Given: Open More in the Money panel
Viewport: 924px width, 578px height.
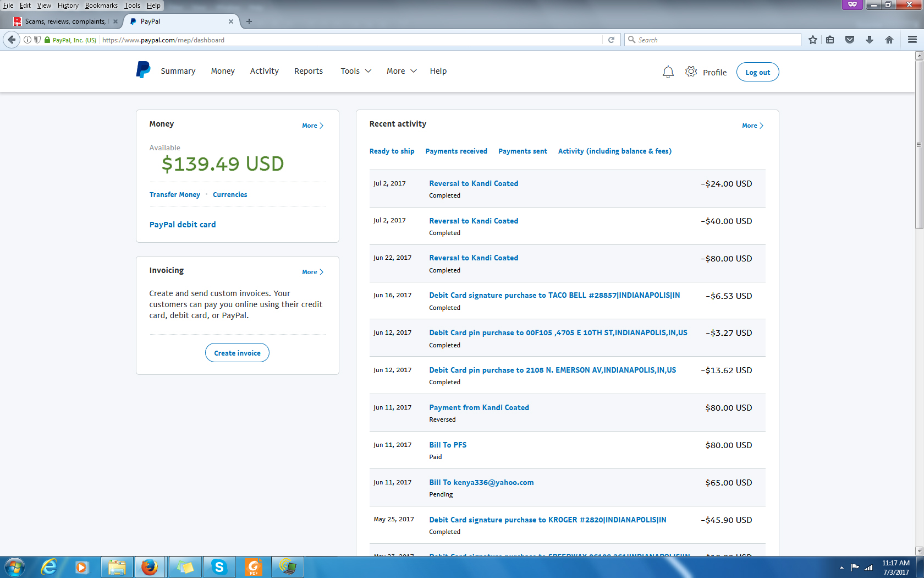Looking at the screenshot, I should point(312,126).
